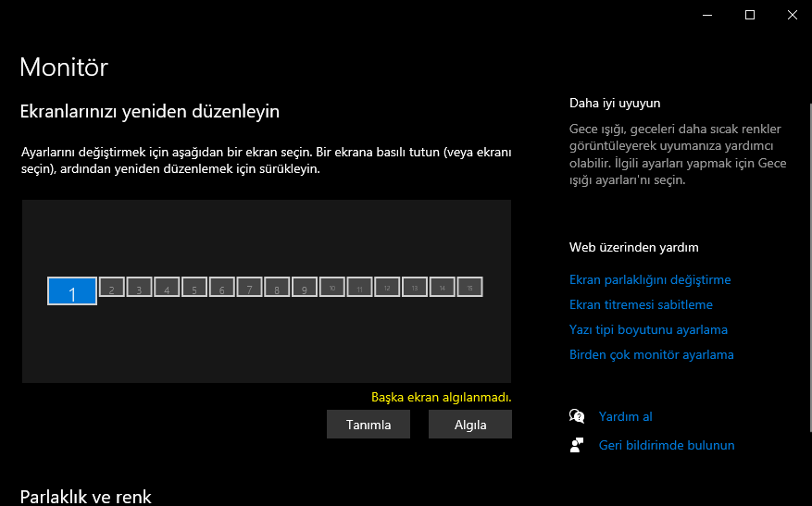Image resolution: width=812 pixels, height=506 pixels.
Task: Click the Yardım al link
Action: pos(626,416)
